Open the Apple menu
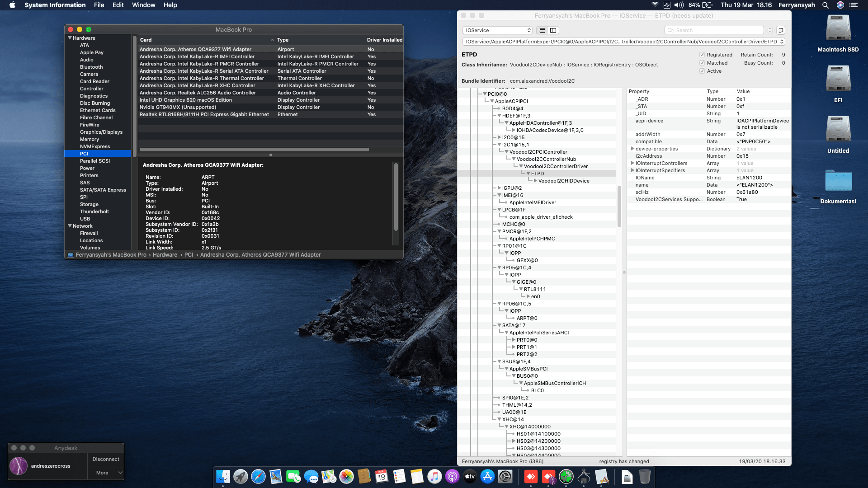The image size is (868, 488). pyautogui.click(x=12, y=5)
